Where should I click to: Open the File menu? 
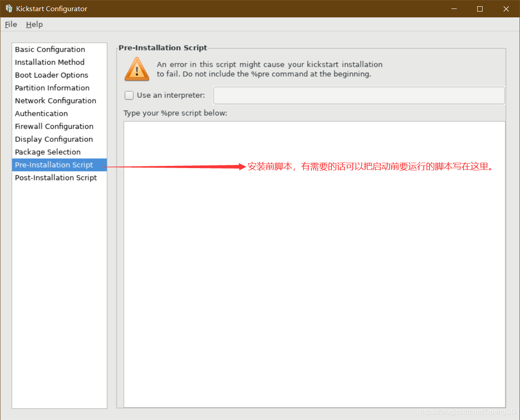(x=11, y=24)
